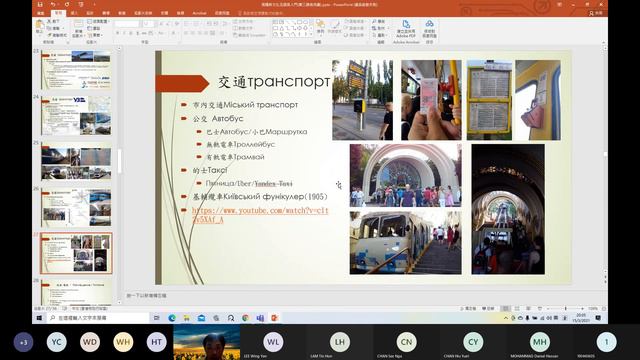The width and height of the screenshot is (640, 360).
Task: Toggle text Shadow formatting
Action: coord(138,33)
